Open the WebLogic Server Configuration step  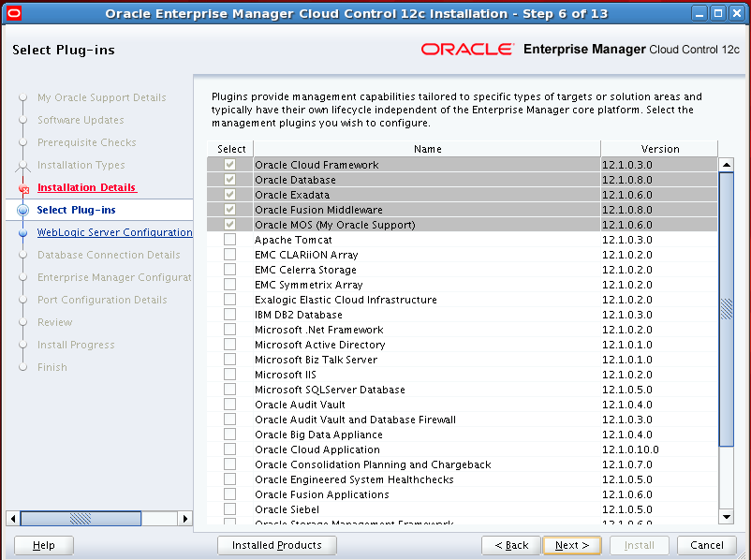pos(115,232)
